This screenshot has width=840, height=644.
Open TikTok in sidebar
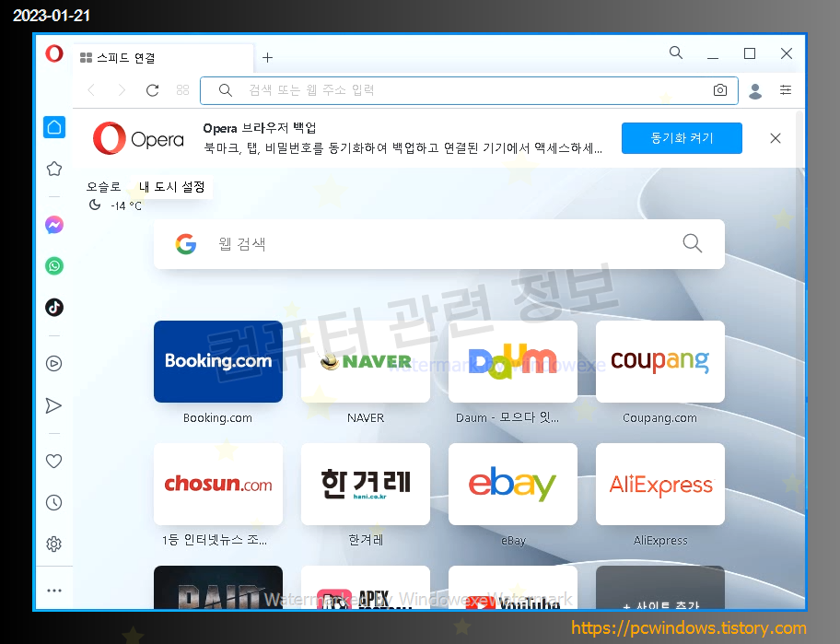[x=54, y=307]
